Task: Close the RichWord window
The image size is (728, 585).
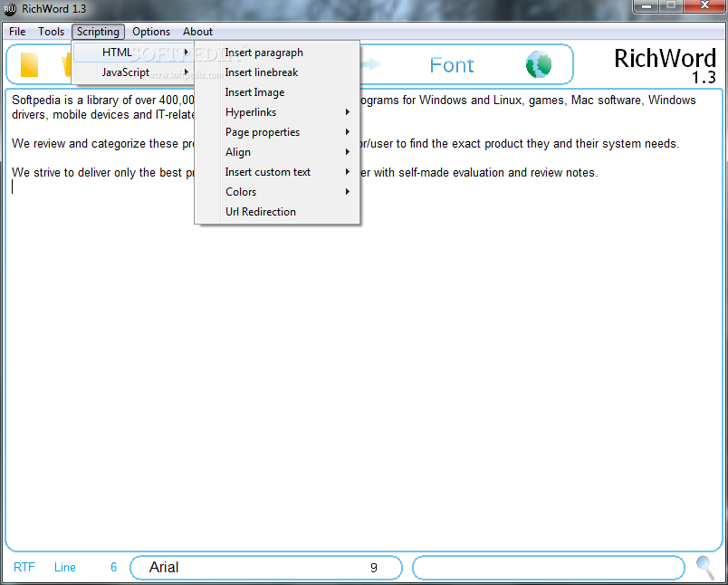Action: [x=704, y=6]
